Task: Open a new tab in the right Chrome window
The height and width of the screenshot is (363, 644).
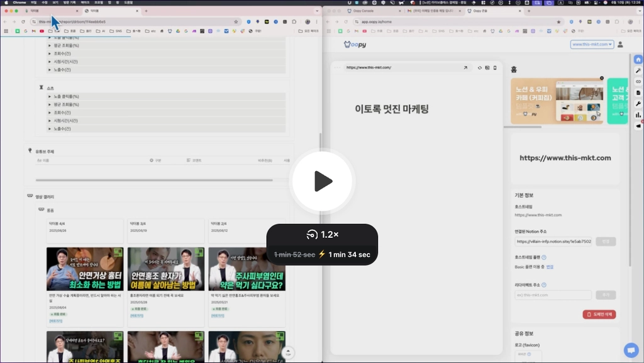Action: (x=528, y=11)
